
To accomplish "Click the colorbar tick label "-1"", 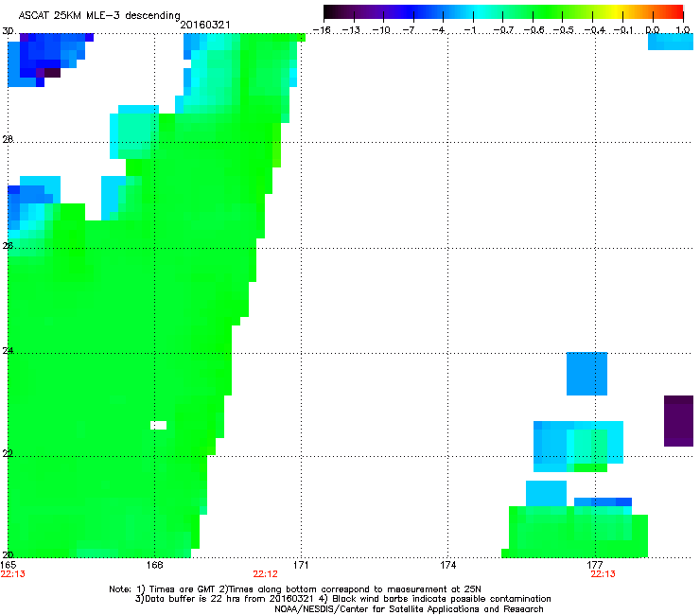I will [469, 30].
